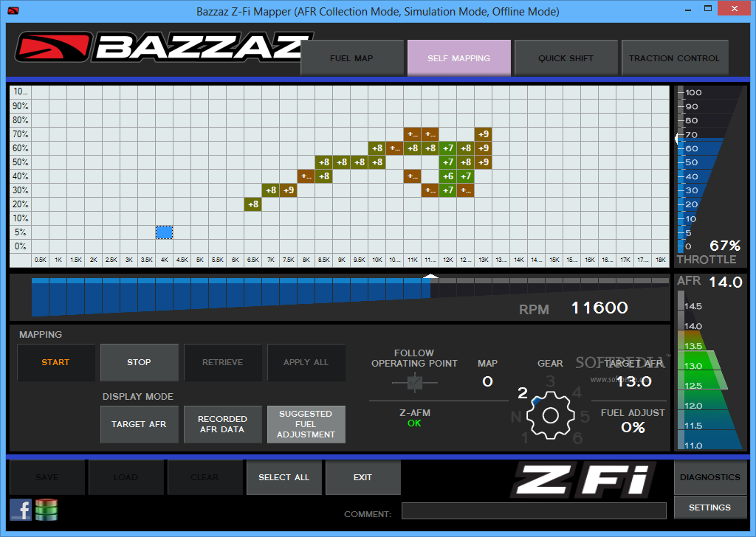Select the +8 cell at 50% throttle 8.5K

(x=324, y=162)
